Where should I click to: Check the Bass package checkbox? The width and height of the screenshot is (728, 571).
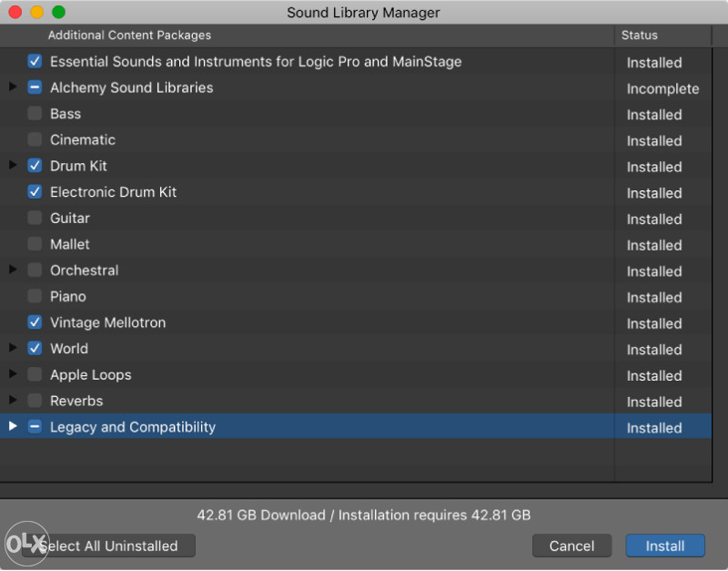35,113
